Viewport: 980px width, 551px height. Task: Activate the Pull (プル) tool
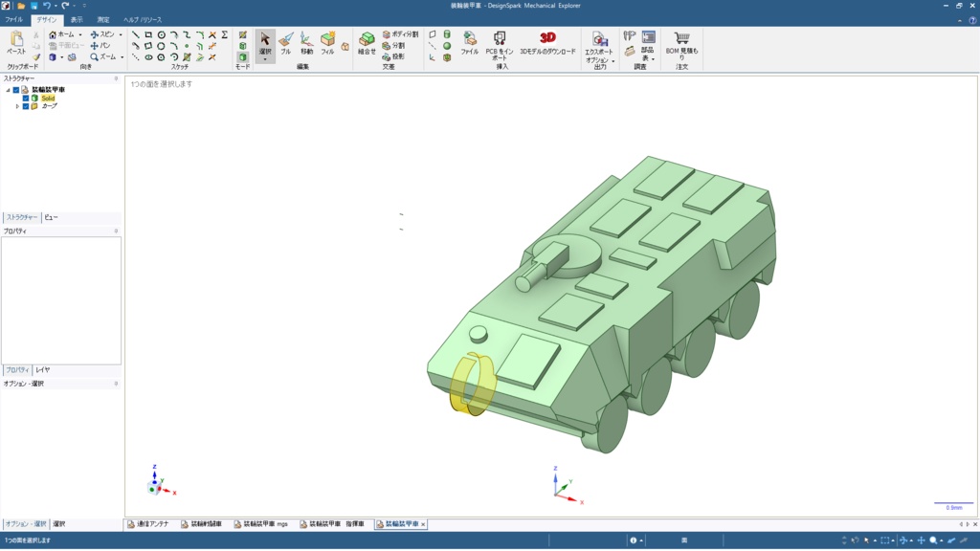285,43
